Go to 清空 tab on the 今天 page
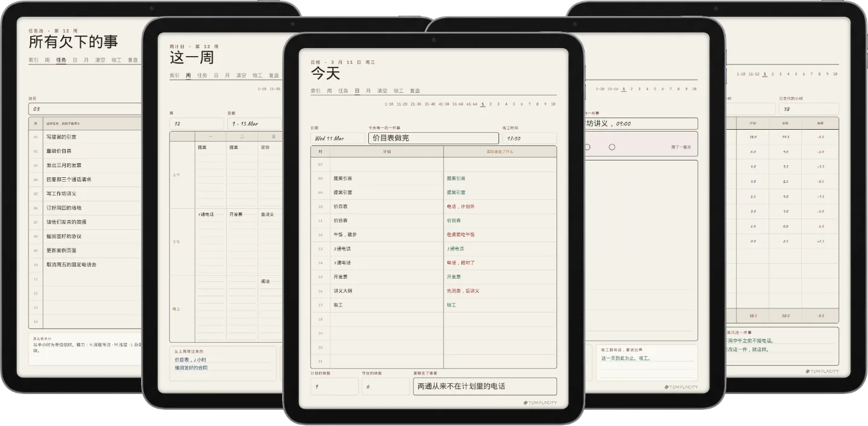The width and height of the screenshot is (868, 426). (382, 91)
